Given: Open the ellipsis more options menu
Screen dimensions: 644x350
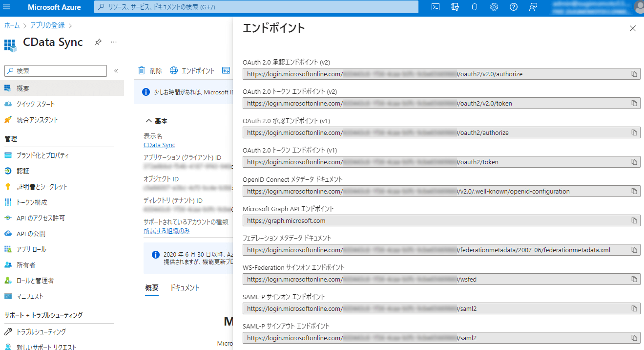Looking at the screenshot, I should pos(114,42).
